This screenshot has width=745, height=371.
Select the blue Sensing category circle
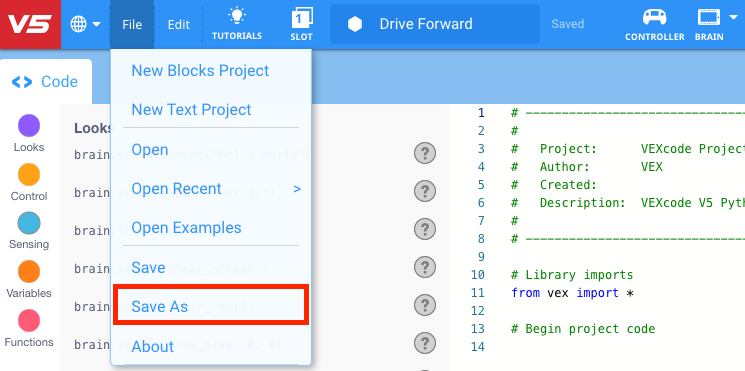coord(29,223)
